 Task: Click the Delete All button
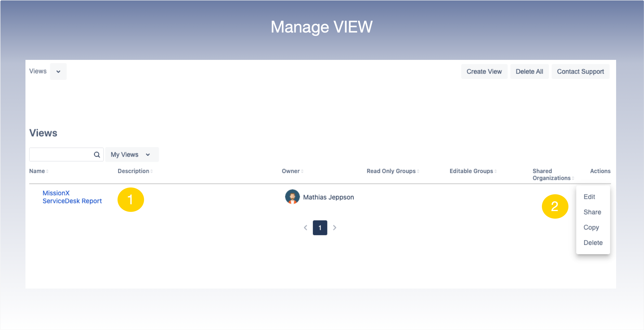coord(529,71)
